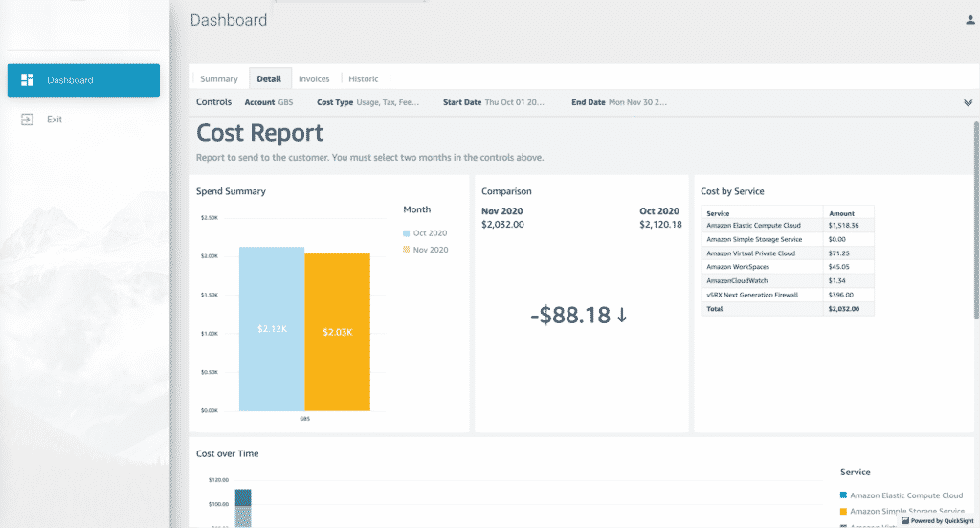Open the user profile icon

coord(970,20)
